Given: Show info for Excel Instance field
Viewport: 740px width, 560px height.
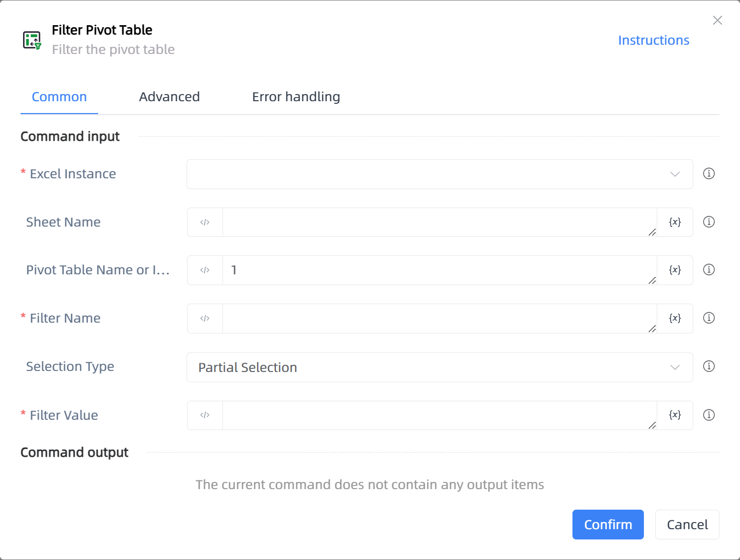Looking at the screenshot, I should click(x=709, y=174).
